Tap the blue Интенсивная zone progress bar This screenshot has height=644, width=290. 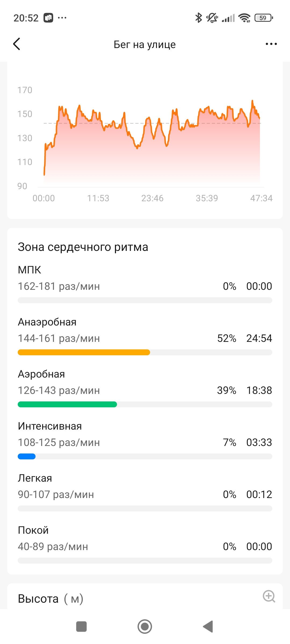pos(27,456)
